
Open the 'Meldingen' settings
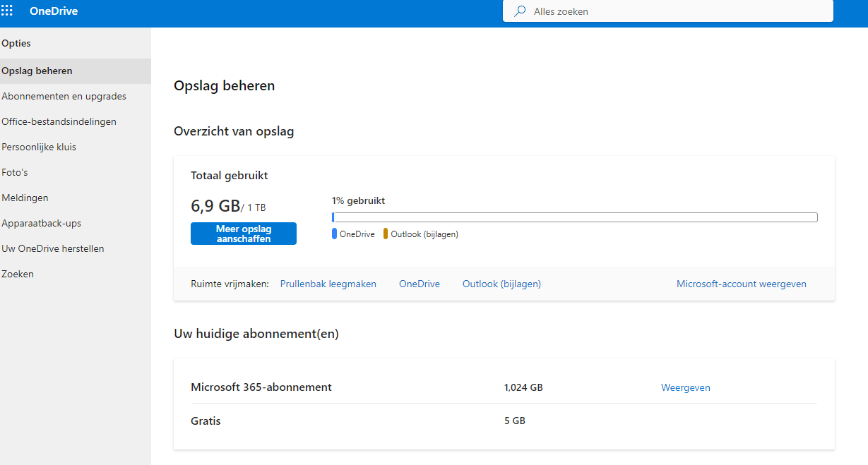76,198
